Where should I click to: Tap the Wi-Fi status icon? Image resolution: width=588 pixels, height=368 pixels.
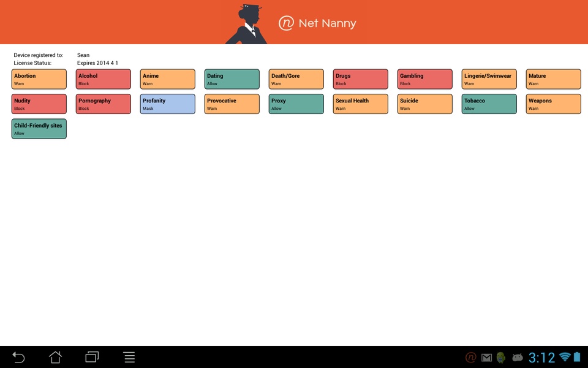click(564, 357)
